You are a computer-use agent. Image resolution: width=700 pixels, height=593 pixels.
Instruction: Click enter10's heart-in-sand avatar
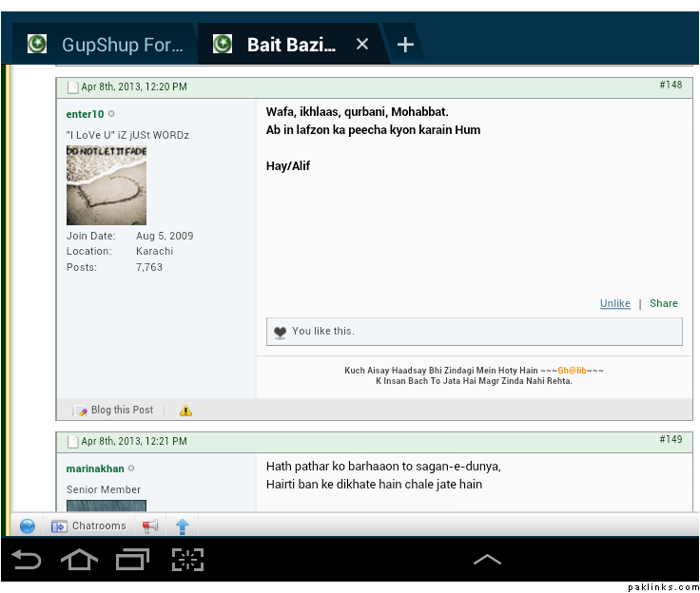click(x=107, y=185)
